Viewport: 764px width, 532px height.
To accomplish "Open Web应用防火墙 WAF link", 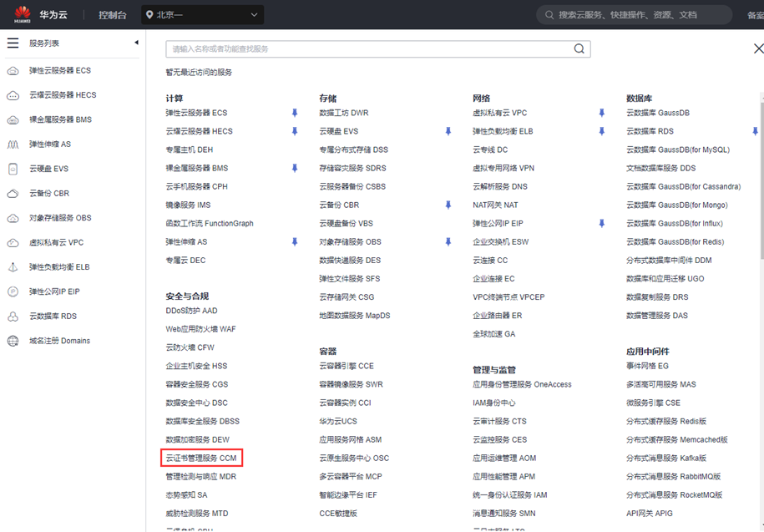I will [200, 329].
